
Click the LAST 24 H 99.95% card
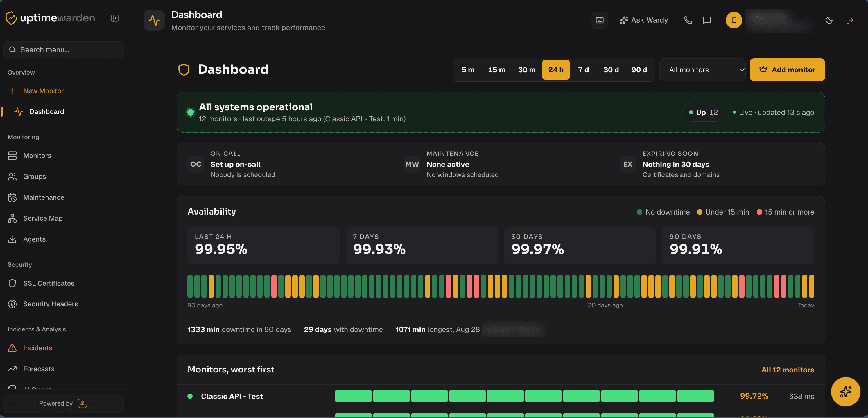pyautogui.click(x=263, y=245)
